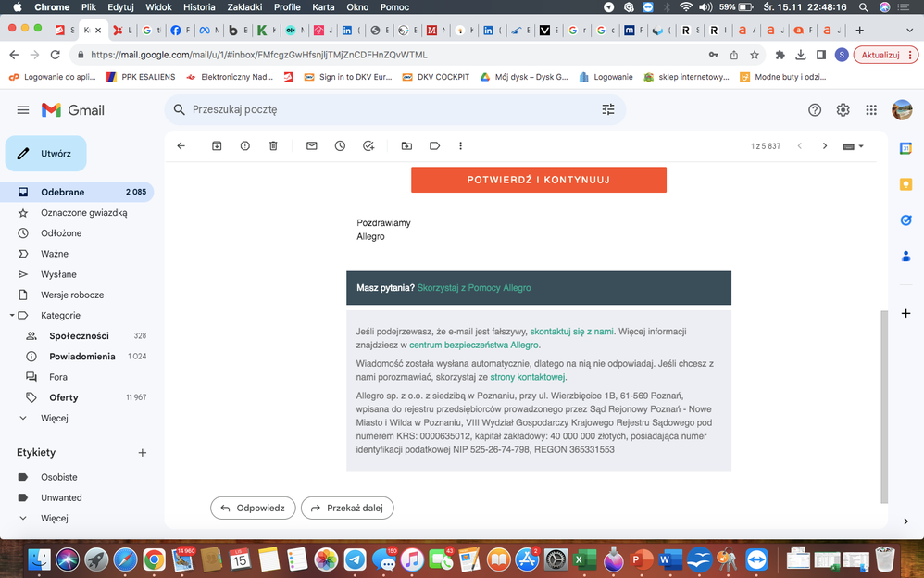924x578 pixels.
Task: Create a new label with plus icon
Action: (142, 452)
